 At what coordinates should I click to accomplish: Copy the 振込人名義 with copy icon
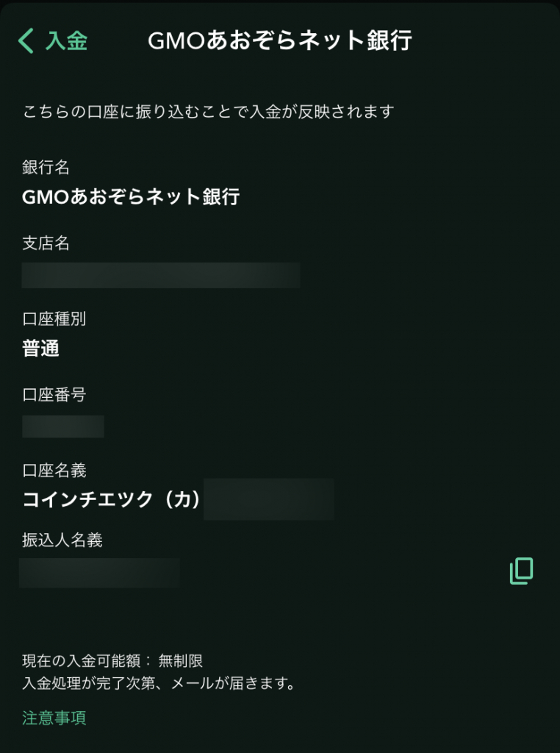[x=521, y=571]
